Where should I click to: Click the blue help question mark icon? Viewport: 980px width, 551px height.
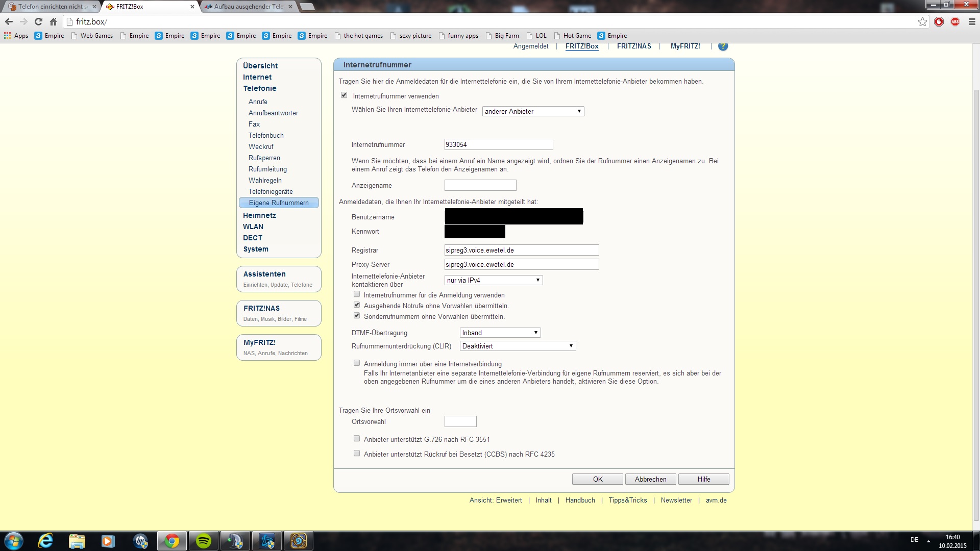tap(723, 46)
